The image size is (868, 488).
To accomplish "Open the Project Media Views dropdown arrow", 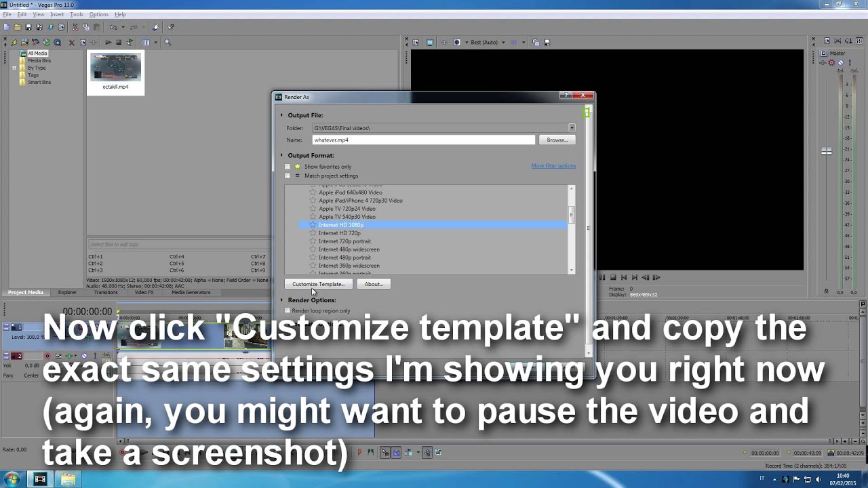I will (x=155, y=42).
